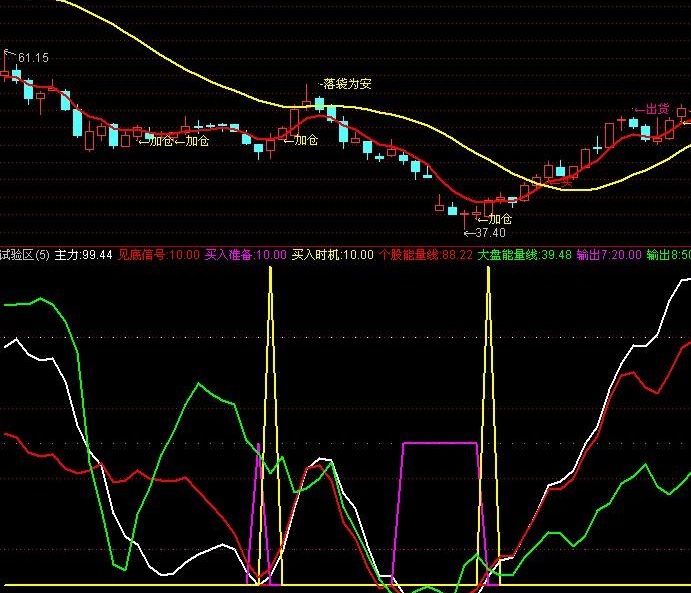
Task: Click the 试验区(5) indicator name
Action: 25,255
